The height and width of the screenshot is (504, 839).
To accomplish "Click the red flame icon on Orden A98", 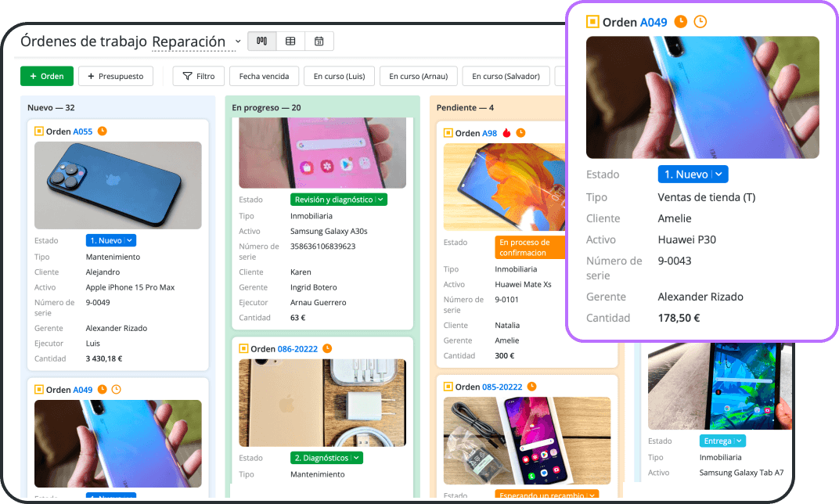I will 506,133.
